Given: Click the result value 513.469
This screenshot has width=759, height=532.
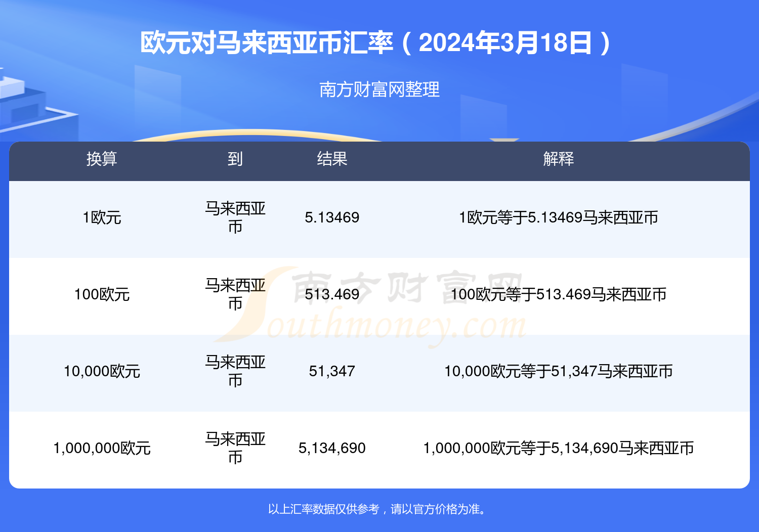Looking at the screenshot, I should point(332,294).
